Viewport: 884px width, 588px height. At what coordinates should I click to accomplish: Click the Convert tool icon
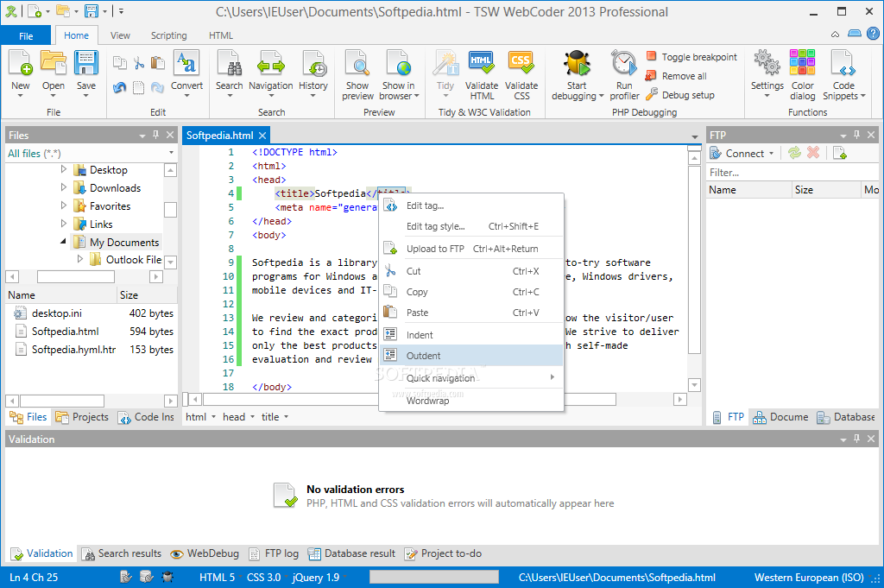point(186,63)
